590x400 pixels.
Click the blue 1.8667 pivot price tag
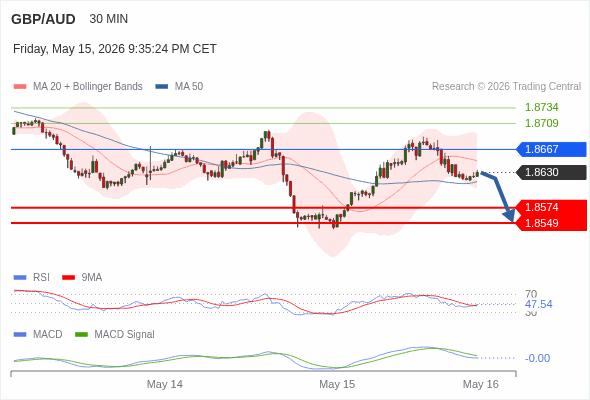pos(551,149)
